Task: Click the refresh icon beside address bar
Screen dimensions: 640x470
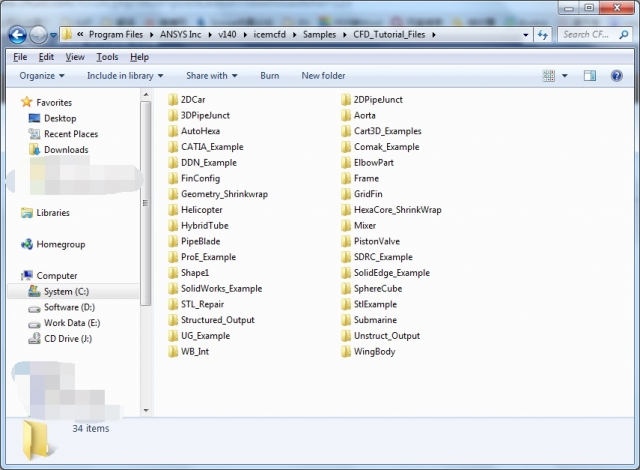Action: [x=543, y=34]
